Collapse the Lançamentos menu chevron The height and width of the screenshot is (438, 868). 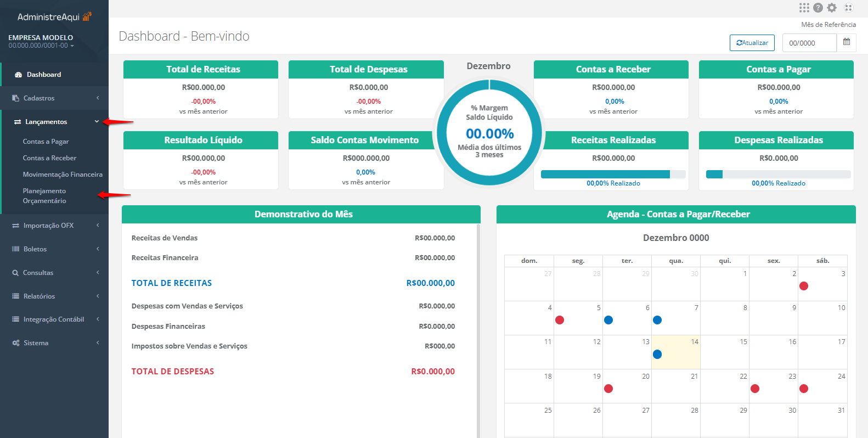97,122
